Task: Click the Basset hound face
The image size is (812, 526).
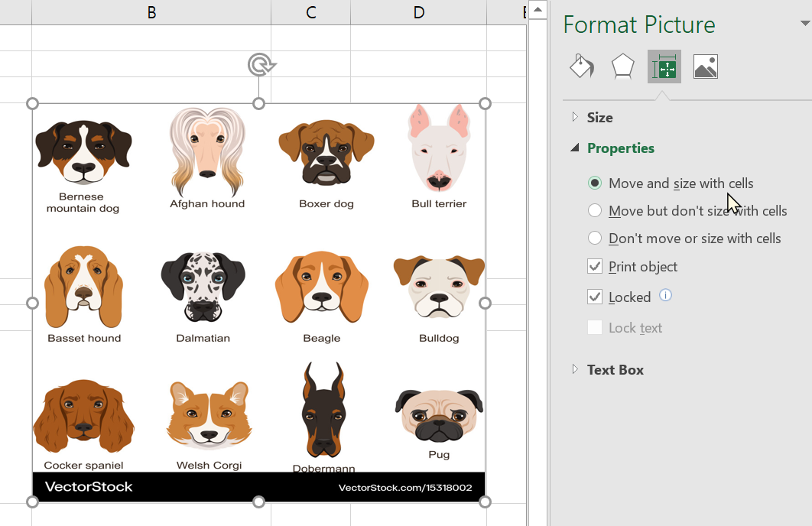Action: coord(83,286)
